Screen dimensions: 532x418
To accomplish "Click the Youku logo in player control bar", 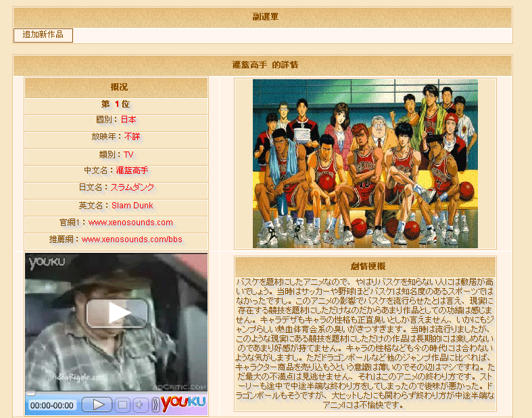I will [x=183, y=403].
